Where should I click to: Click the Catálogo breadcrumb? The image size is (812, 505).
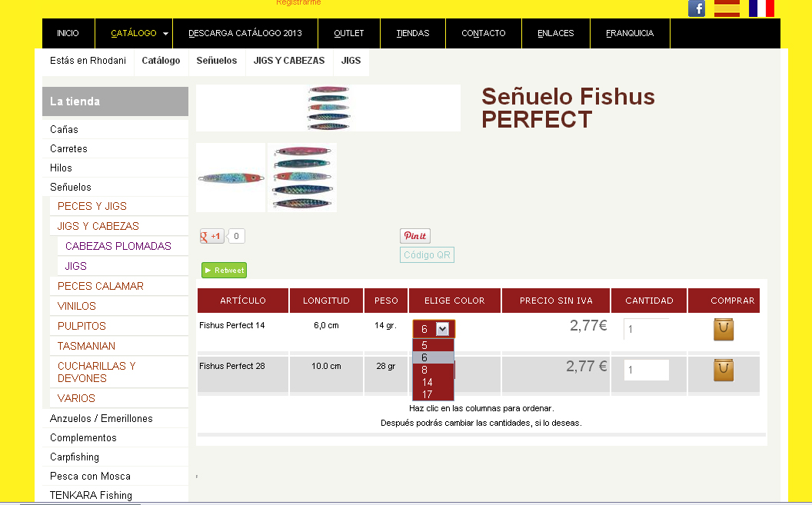pyautogui.click(x=161, y=61)
